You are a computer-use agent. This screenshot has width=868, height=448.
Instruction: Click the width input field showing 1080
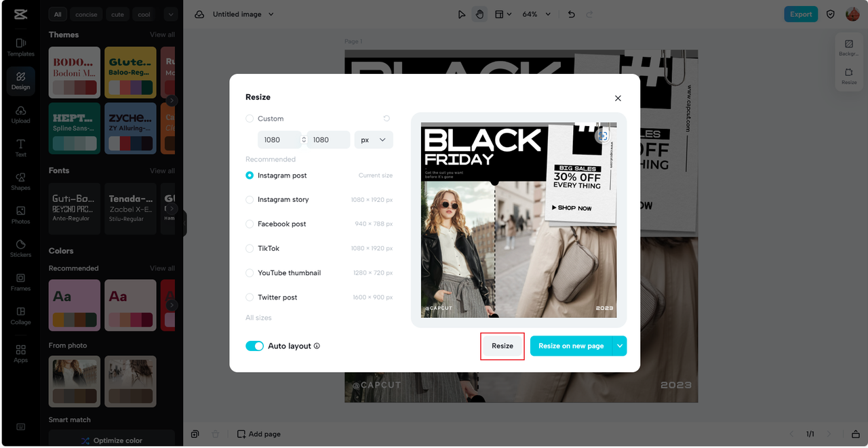point(279,140)
